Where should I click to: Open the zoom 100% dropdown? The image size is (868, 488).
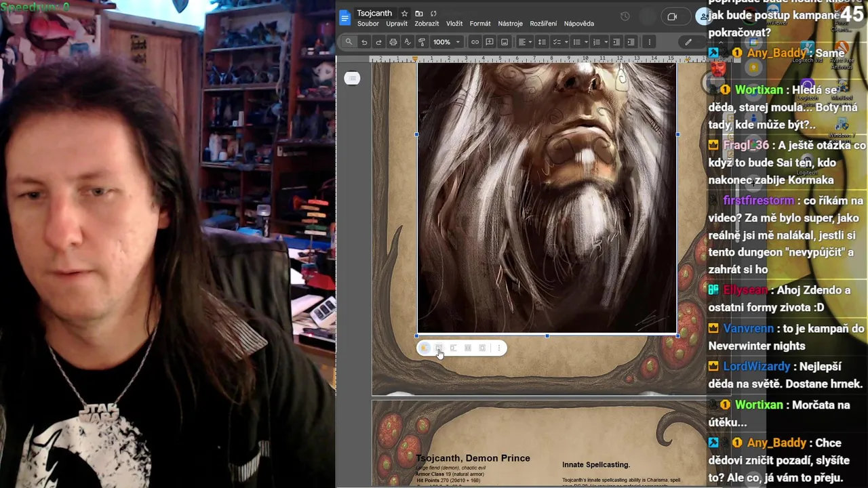coord(447,42)
